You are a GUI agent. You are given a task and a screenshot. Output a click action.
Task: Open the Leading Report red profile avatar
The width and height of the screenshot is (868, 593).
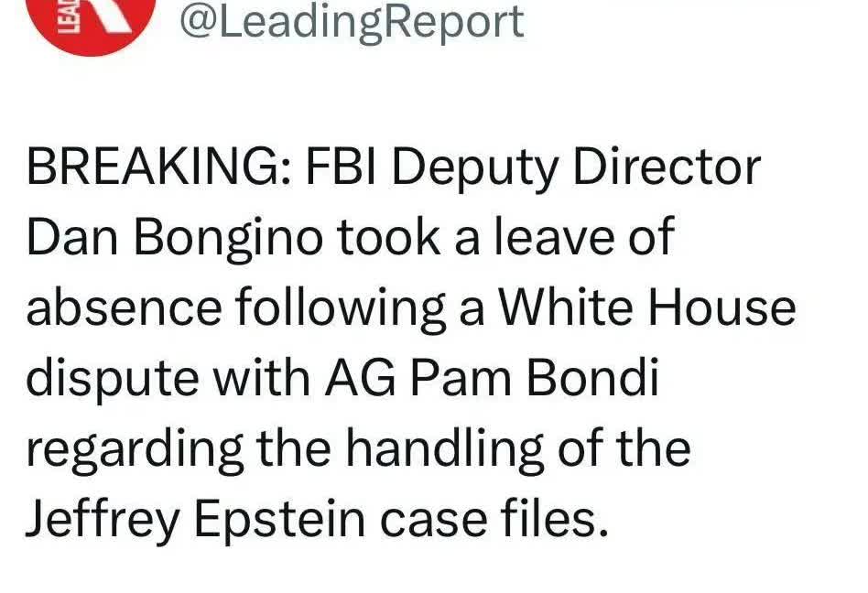tap(92, 23)
